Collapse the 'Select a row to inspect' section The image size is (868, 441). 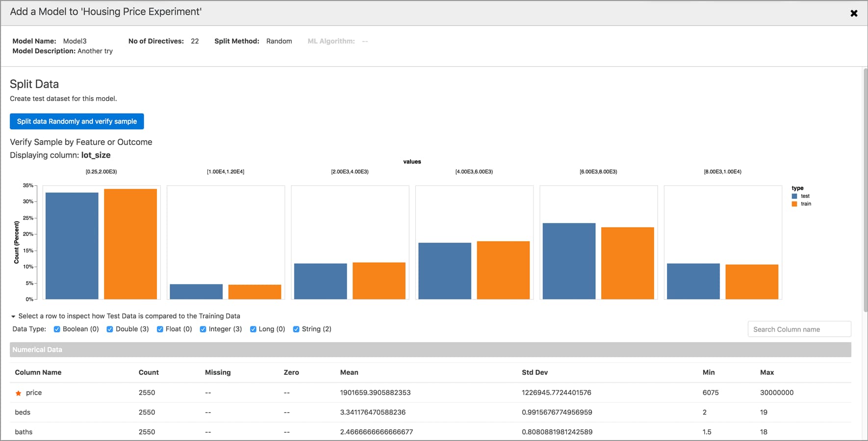coord(13,317)
